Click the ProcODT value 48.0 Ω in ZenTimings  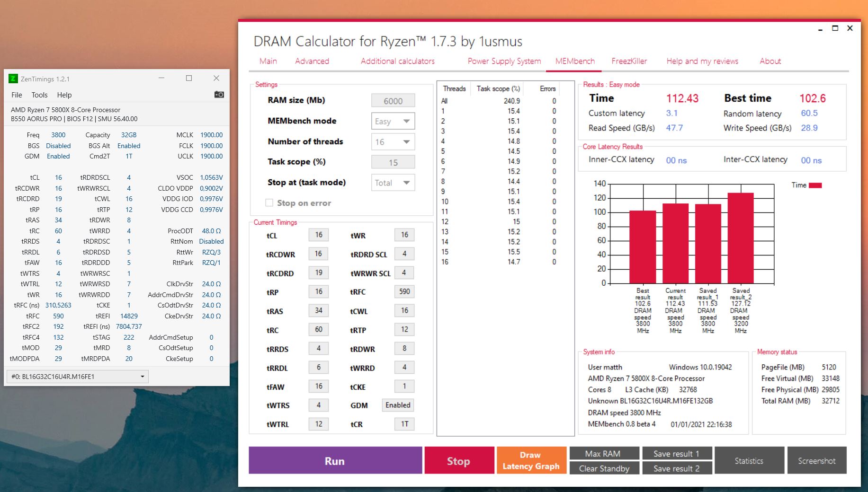211,231
